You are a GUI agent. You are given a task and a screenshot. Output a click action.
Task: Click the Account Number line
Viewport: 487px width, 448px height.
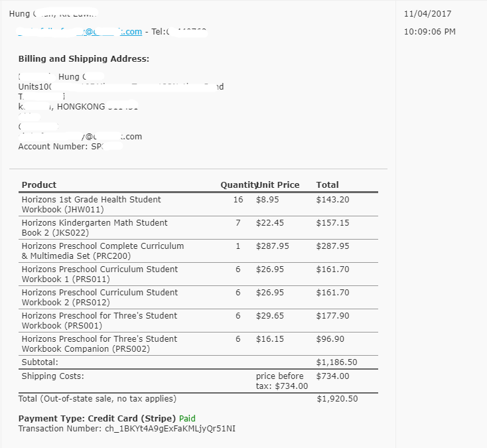(x=70, y=146)
